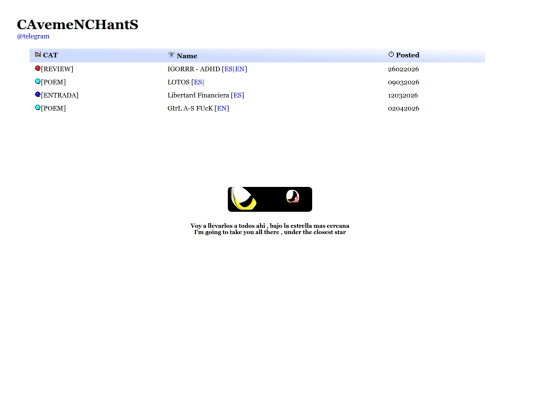Click the cyan dot icon beside LOTOS row's [POEM]
The image size is (540, 405).
(38, 81)
